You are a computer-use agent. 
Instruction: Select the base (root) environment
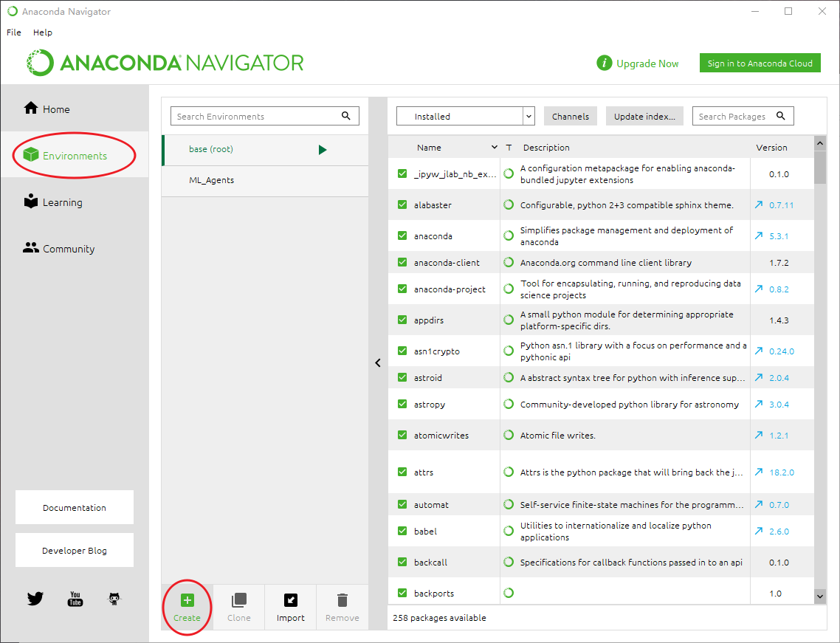pyautogui.click(x=265, y=150)
